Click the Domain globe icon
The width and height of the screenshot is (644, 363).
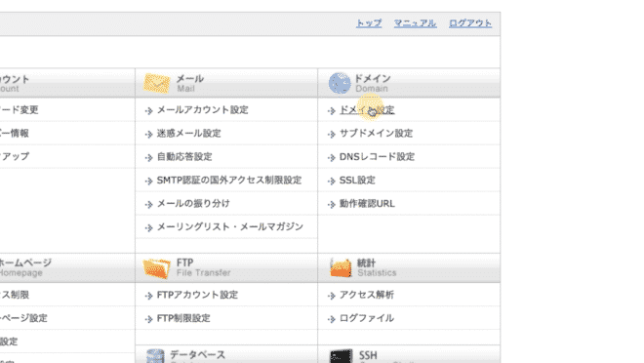(x=340, y=83)
